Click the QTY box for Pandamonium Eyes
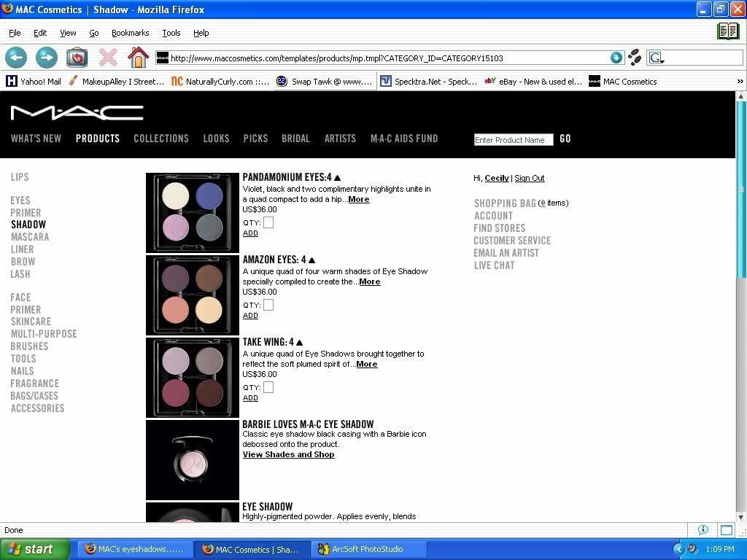The height and width of the screenshot is (560, 747). 268,222
